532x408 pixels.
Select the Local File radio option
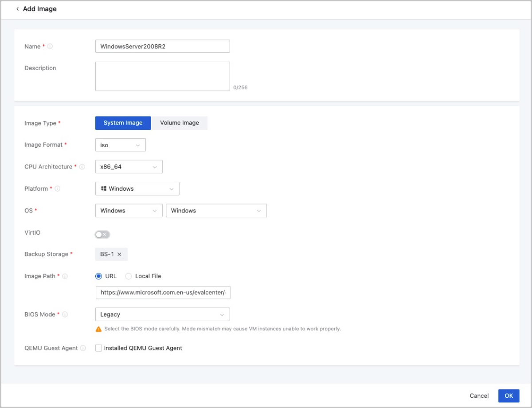pos(129,276)
